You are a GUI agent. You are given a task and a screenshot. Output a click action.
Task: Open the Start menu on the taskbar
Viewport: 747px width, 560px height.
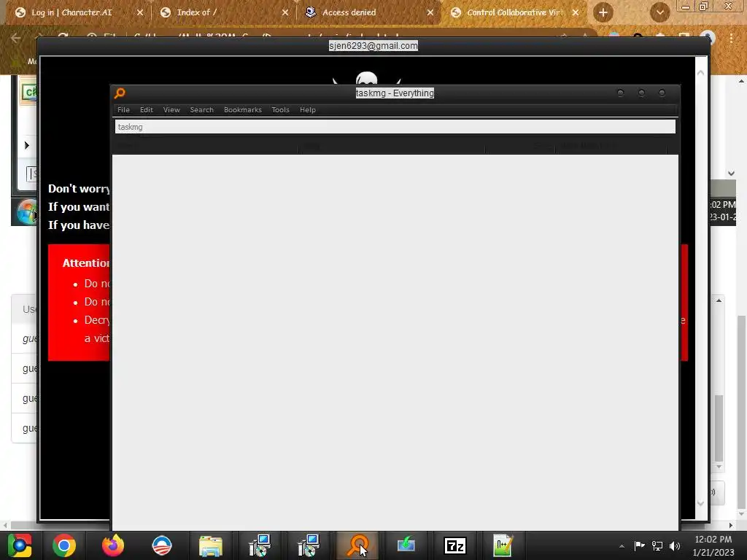20,545
